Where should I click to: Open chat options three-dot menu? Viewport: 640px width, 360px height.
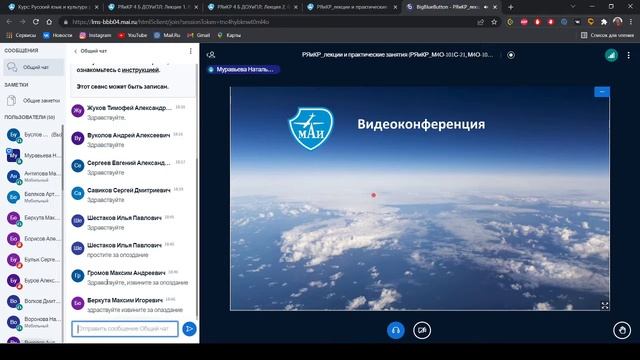tap(190, 51)
